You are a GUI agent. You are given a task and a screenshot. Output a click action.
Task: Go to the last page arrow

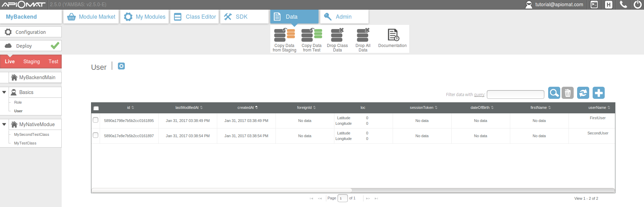(376, 198)
